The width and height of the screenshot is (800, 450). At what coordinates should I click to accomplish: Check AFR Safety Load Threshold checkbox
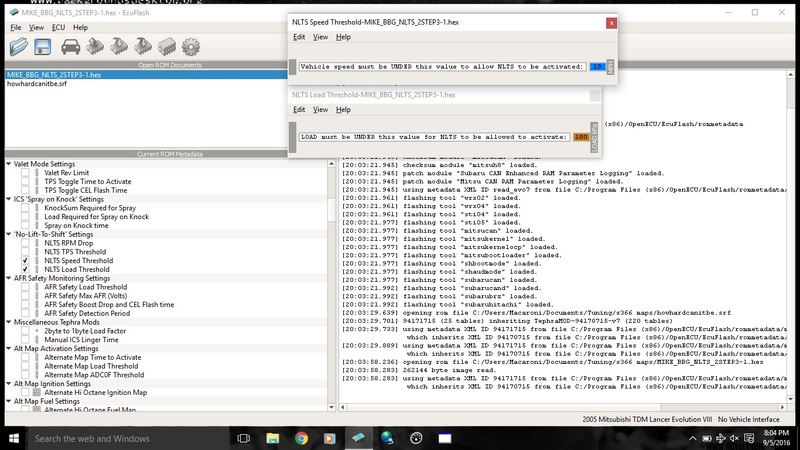coord(25,287)
